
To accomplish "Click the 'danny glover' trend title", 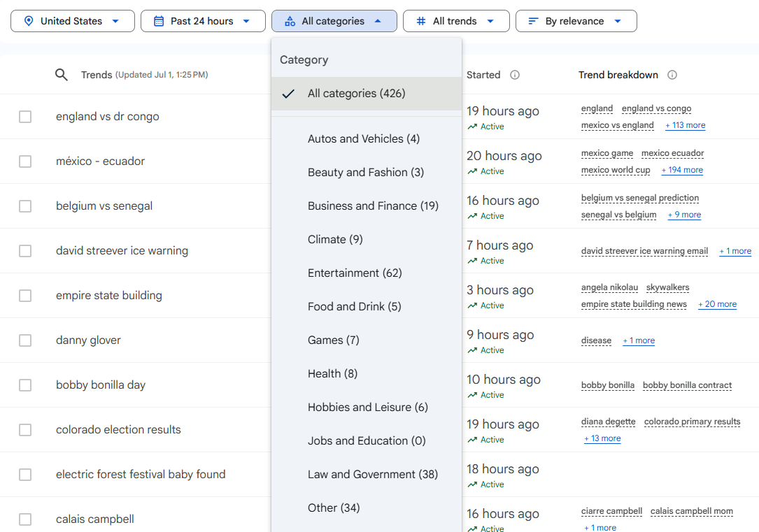I will tap(88, 340).
